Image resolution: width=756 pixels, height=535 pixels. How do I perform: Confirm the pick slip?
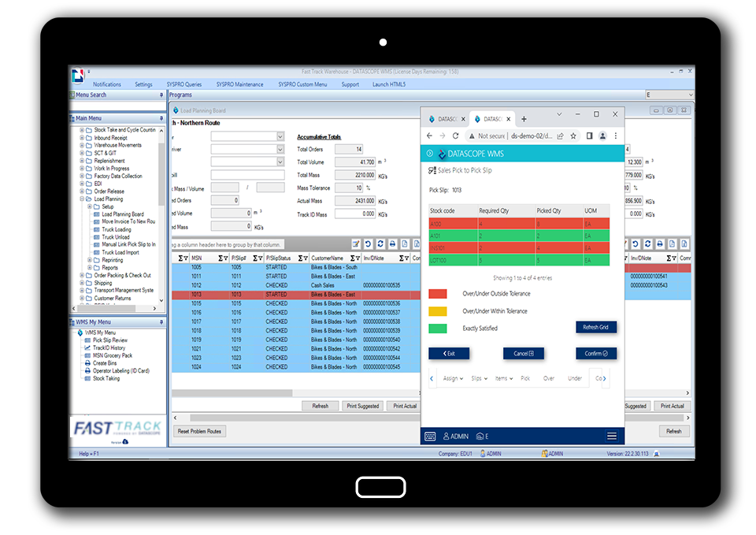[595, 354]
